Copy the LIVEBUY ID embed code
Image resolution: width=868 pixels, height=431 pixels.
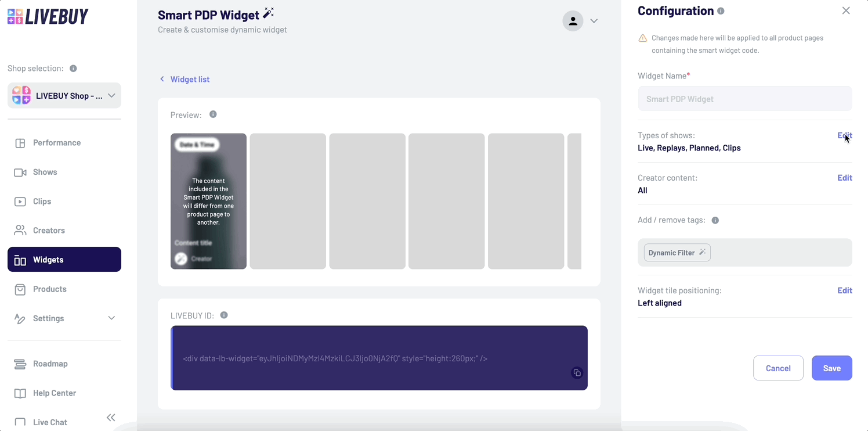(x=577, y=373)
